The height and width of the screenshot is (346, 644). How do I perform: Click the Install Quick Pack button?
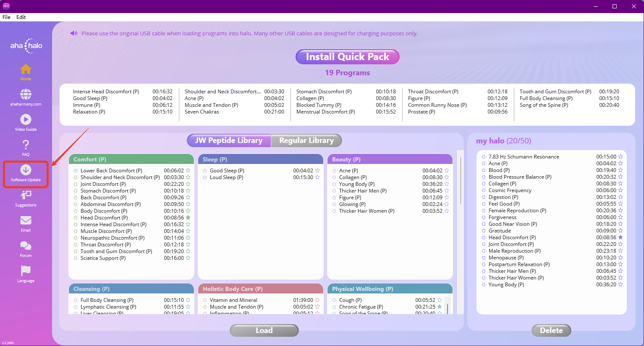pos(348,57)
